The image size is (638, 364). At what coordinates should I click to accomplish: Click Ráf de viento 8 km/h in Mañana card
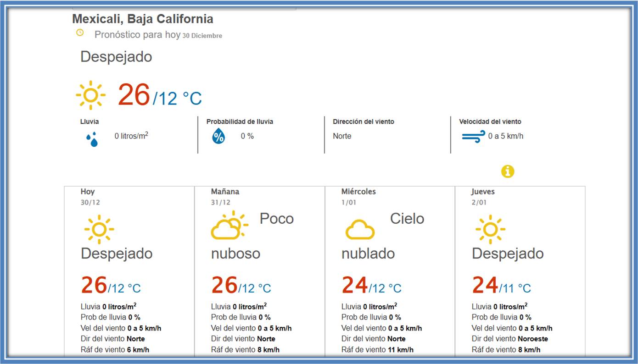pos(245,350)
